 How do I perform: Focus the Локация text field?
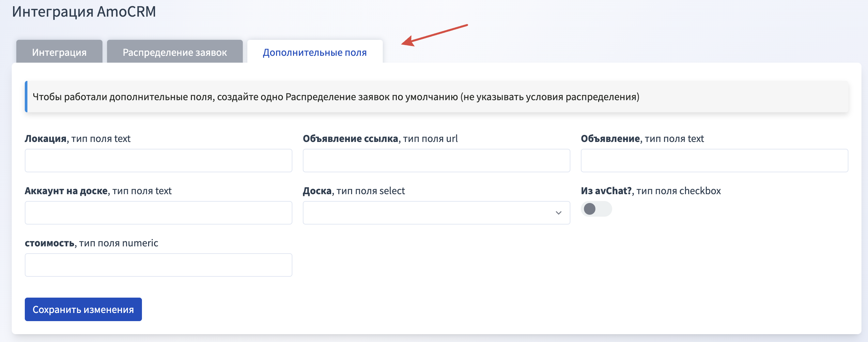[158, 160]
